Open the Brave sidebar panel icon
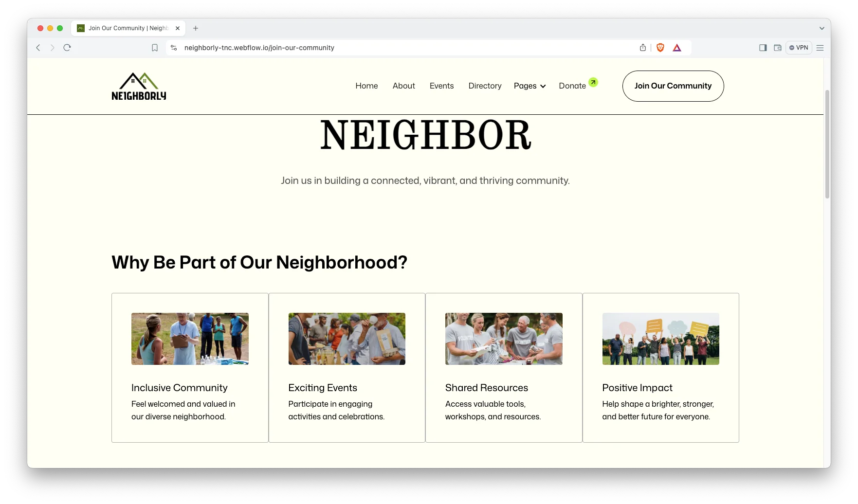Screen dimensions: 858x504 click(763, 48)
